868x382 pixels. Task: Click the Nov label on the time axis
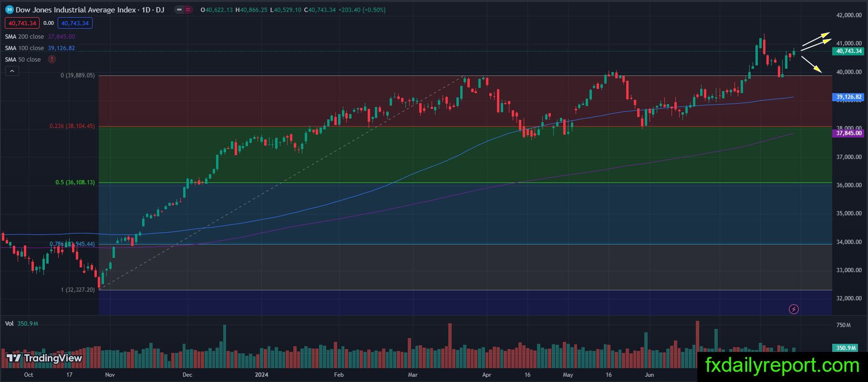click(x=110, y=375)
